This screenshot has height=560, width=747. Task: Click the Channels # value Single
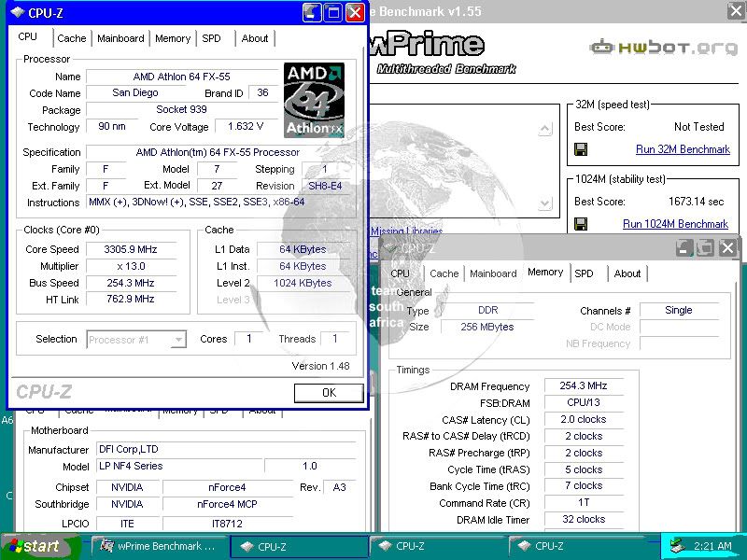pyautogui.click(x=679, y=310)
